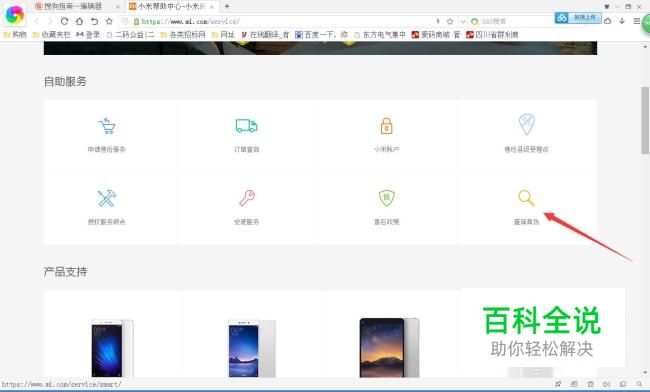
Task: Open the first phone product thumbnail
Action: tap(112, 347)
